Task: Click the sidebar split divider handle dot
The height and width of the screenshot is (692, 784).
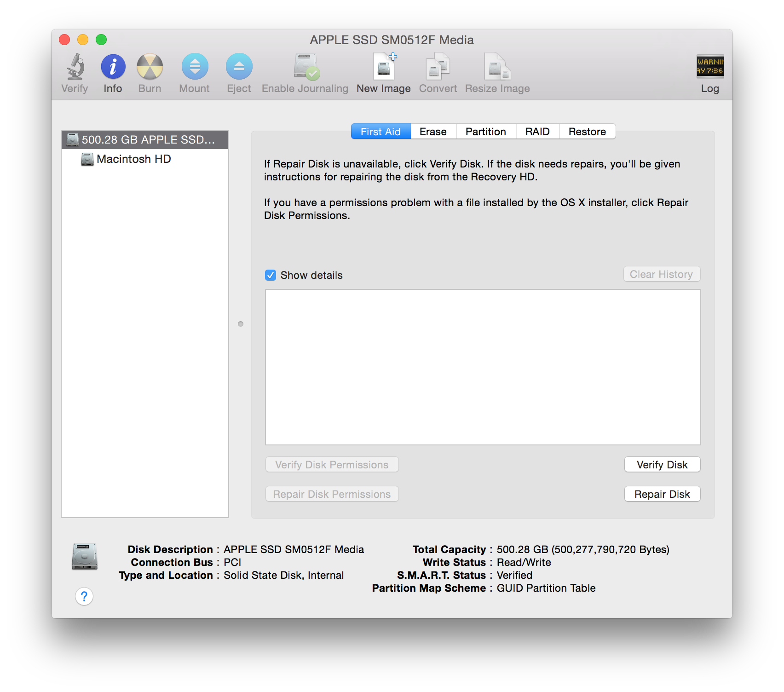Action: pos(241,324)
